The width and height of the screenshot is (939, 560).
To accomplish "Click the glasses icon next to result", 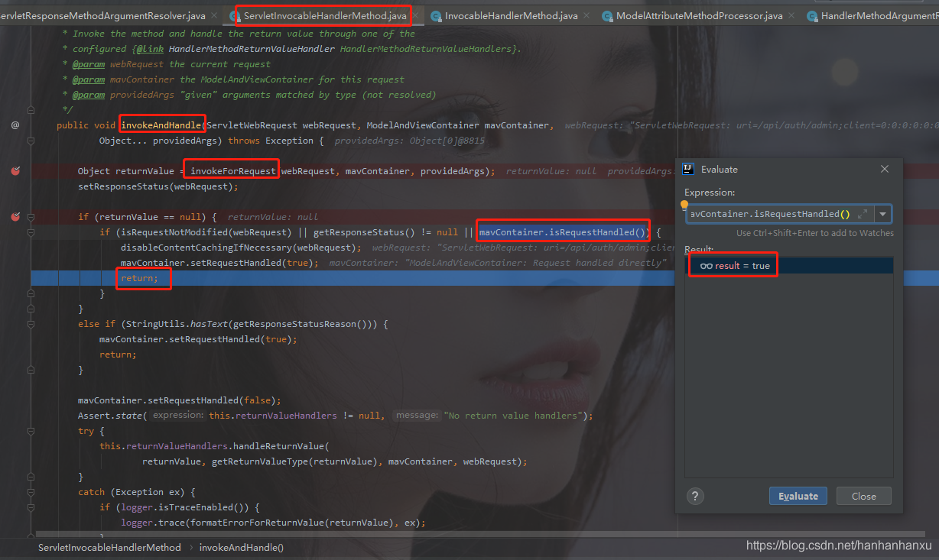I will click(706, 266).
